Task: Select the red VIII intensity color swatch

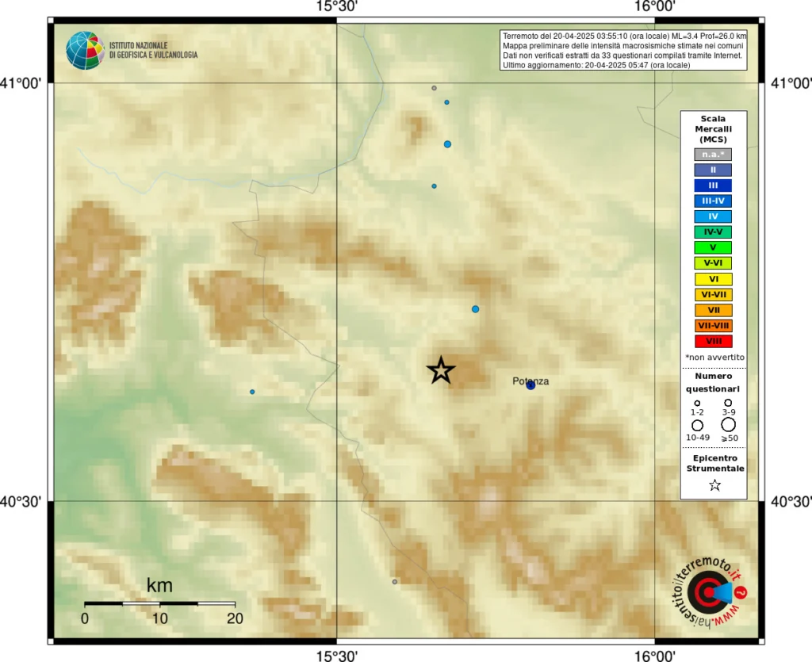Action: (713, 341)
